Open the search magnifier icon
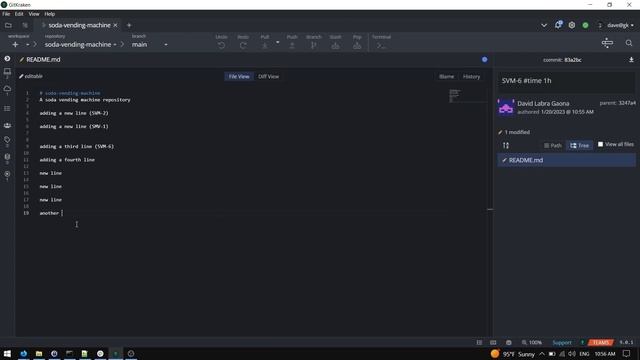The width and height of the screenshot is (640, 360). click(629, 43)
